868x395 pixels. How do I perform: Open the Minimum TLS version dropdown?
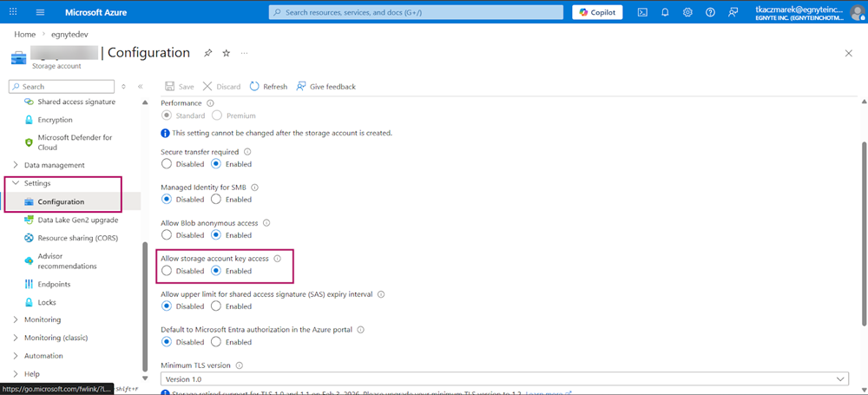504,379
